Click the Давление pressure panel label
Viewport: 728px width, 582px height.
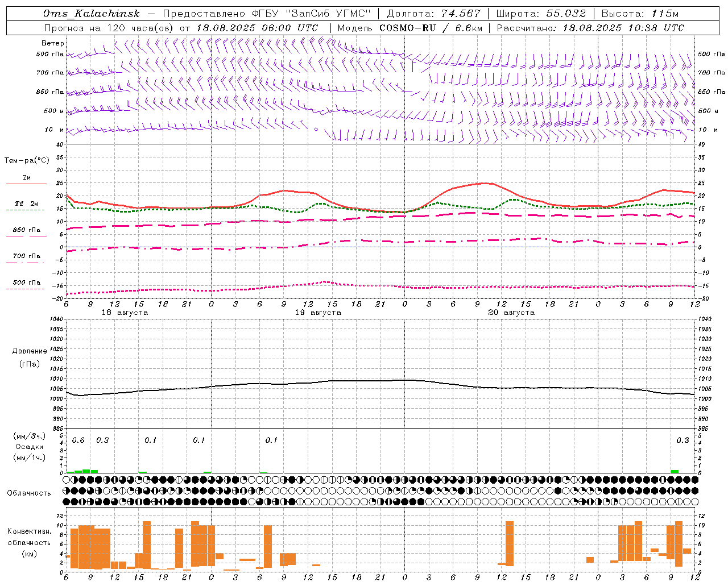[x=30, y=351]
